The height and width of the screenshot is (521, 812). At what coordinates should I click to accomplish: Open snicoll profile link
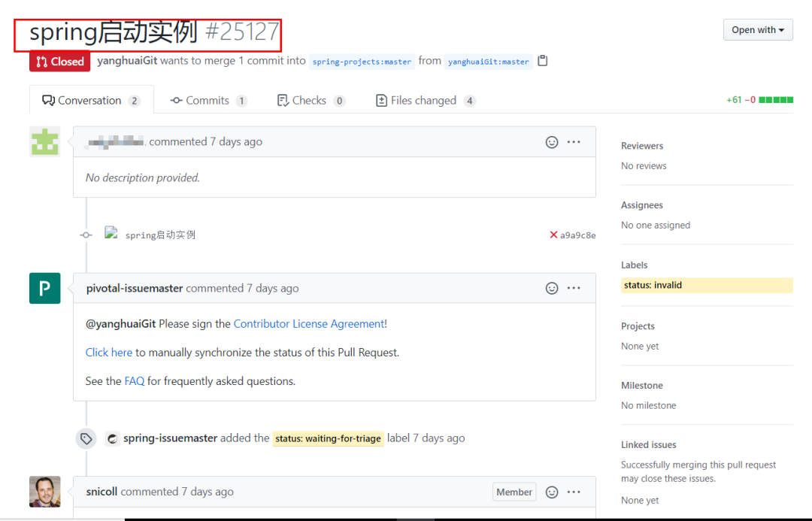101,492
